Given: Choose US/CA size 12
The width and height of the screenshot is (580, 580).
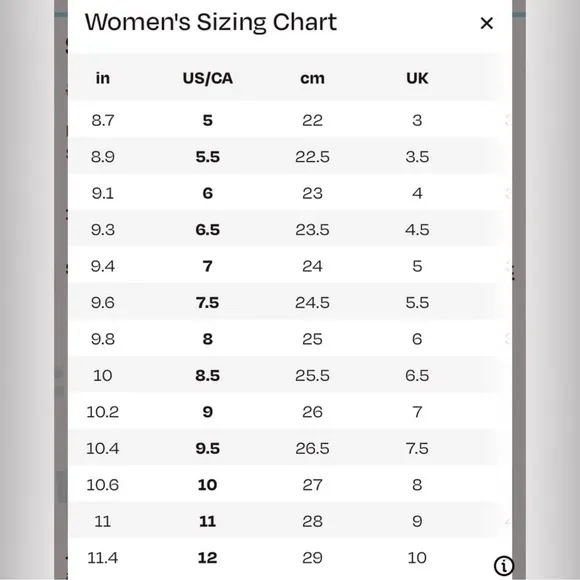Looking at the screenshot, I should pyautogui.click(x=208, y=557).
